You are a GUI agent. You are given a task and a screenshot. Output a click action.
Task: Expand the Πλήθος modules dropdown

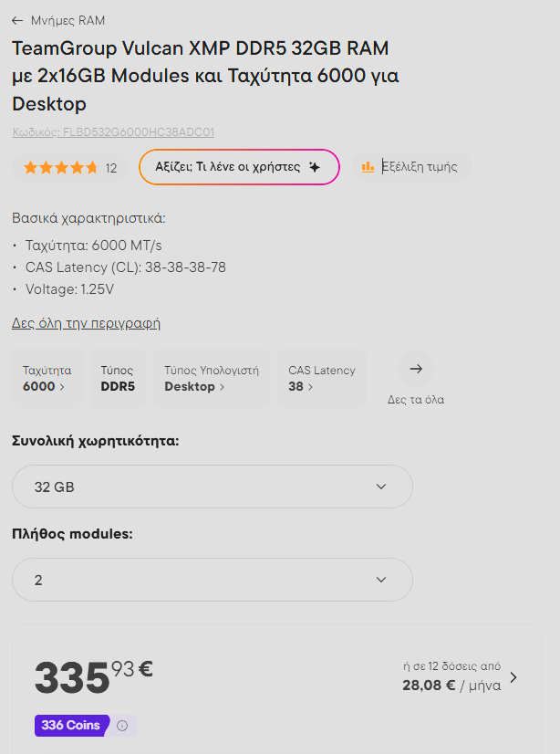212,580
